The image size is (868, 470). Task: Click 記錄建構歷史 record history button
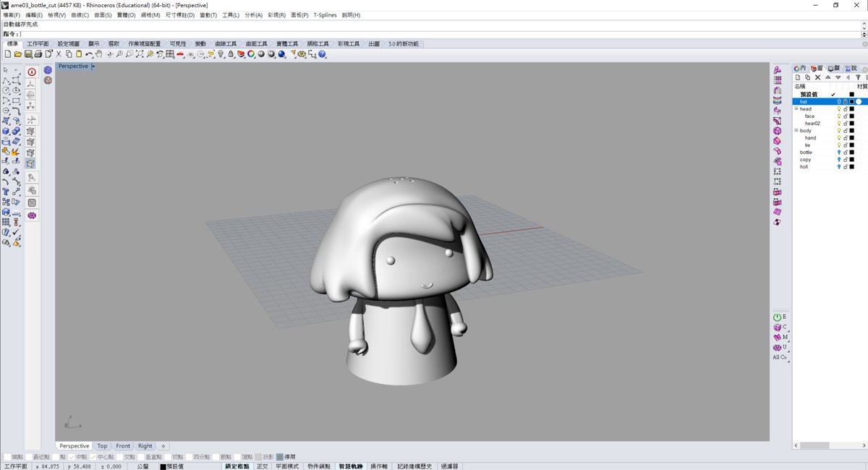414,466
